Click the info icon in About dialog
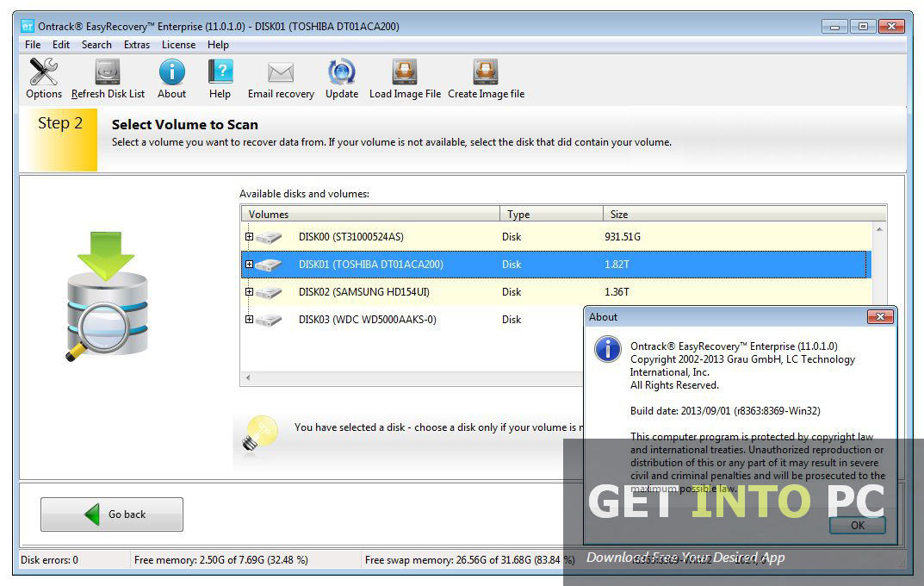924x586 pixels. pos(608,349)
